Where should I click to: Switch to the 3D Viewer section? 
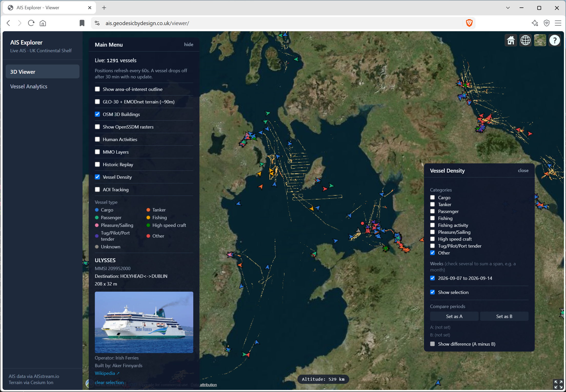[43, 72]
